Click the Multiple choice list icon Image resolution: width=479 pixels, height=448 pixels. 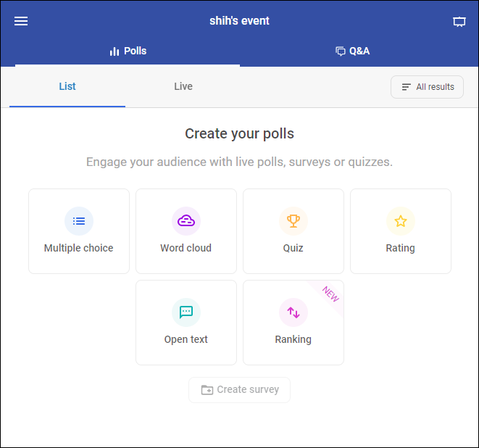(x=79, y=221)
